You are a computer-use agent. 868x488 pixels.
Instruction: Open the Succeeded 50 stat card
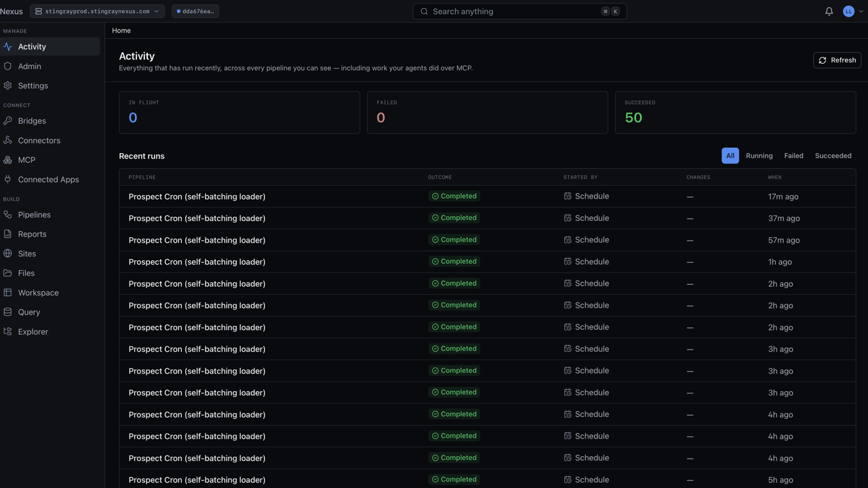tap(735, 113)
